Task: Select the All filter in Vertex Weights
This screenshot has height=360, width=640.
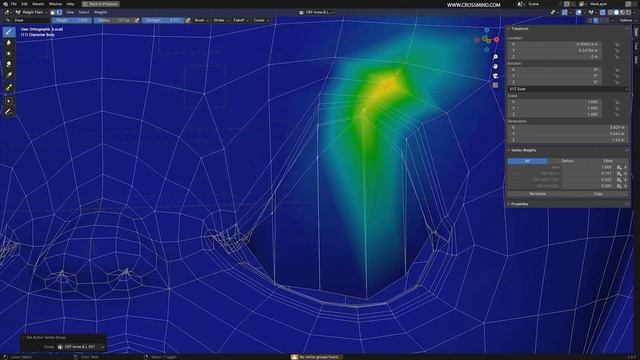Action: 527,161
